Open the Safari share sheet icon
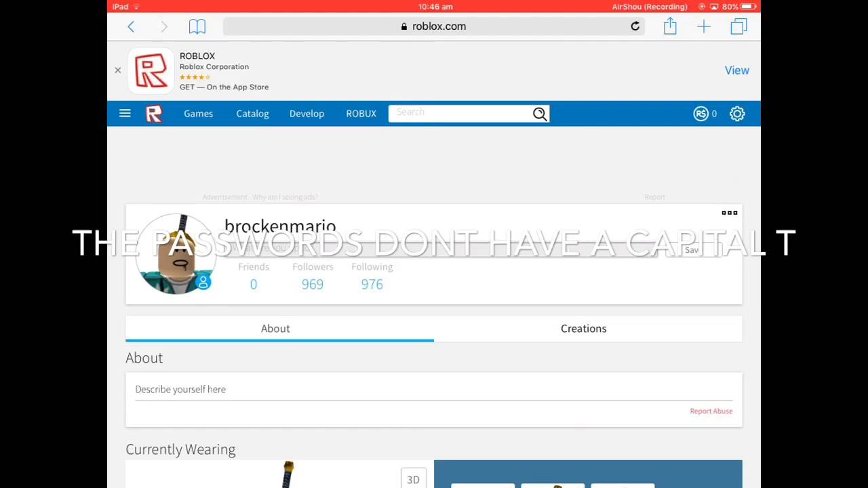Image resolution: width=868 pixels, height=488 pixels. [670, 26]
